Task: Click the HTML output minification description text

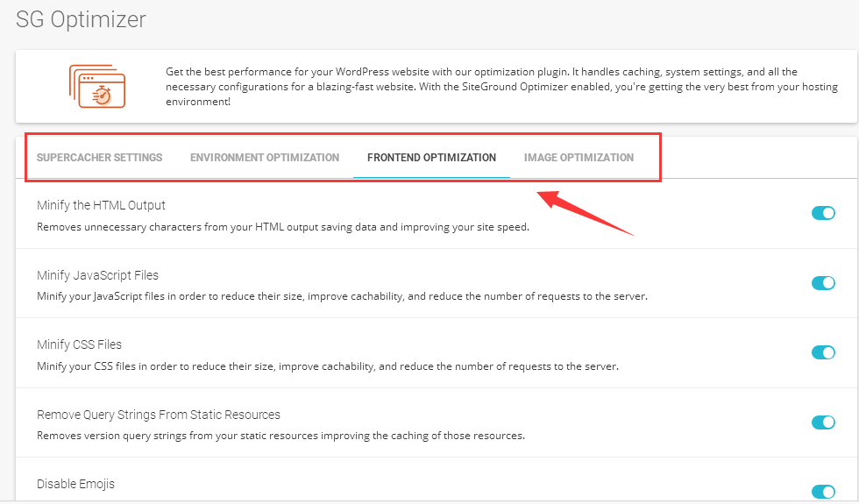Action: (282, 227)
